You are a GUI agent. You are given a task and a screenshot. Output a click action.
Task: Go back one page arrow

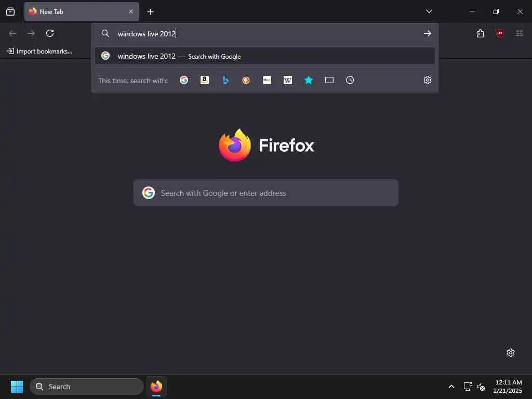point(12,33)
